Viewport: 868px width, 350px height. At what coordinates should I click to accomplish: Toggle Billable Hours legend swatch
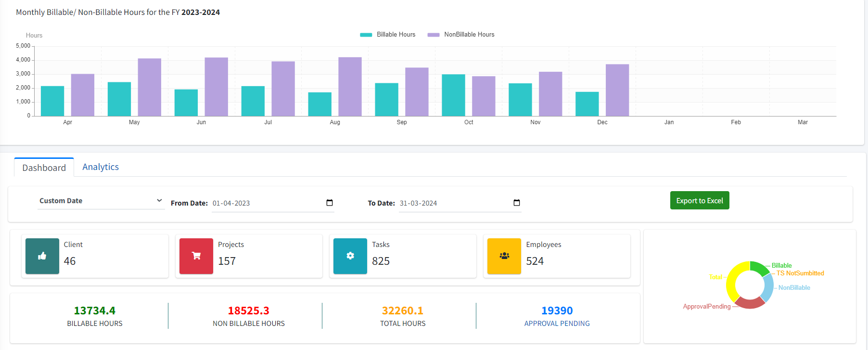coord(366,35)
